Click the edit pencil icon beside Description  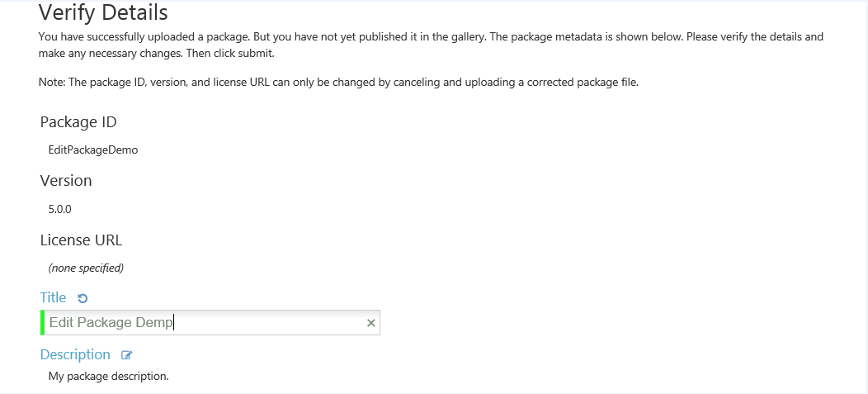pyautogui.click(x=127, y=355)
